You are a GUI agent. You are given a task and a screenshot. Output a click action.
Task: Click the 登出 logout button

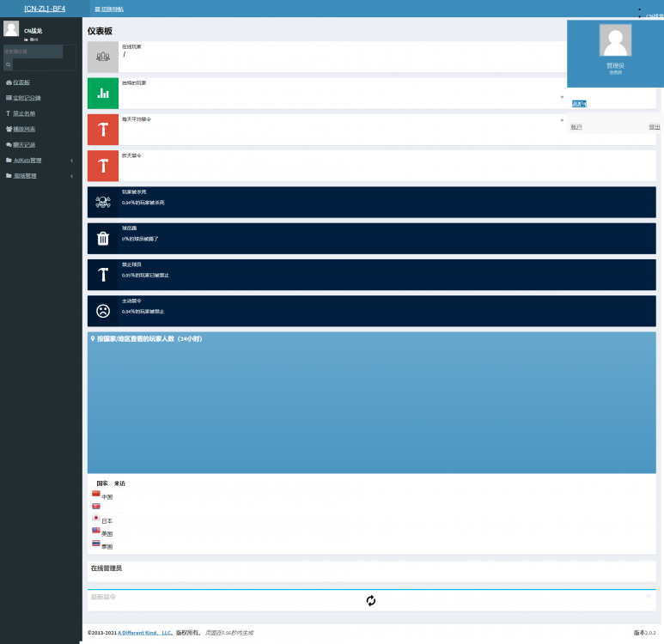[654, 127]
